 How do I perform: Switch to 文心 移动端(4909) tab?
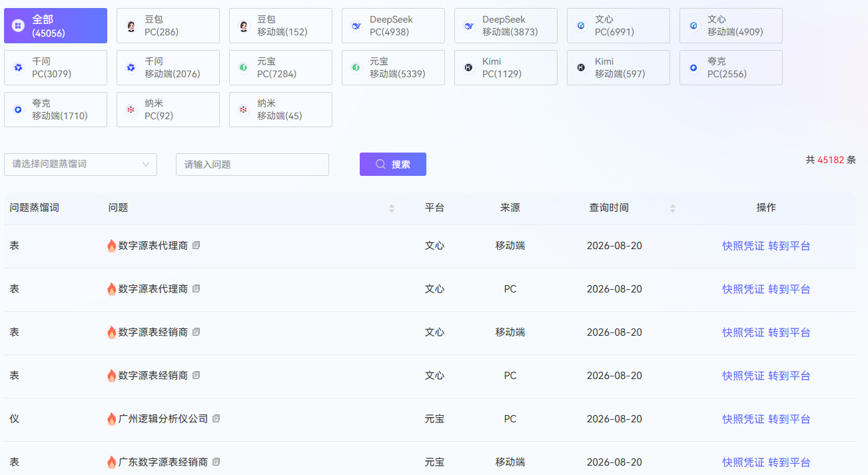731,25
